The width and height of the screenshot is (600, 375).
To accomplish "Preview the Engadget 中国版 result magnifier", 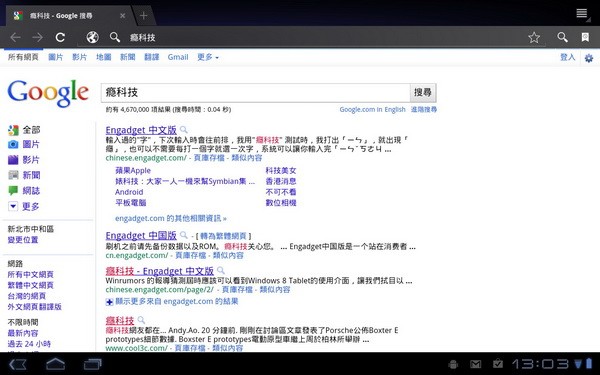I will (184, 235).
